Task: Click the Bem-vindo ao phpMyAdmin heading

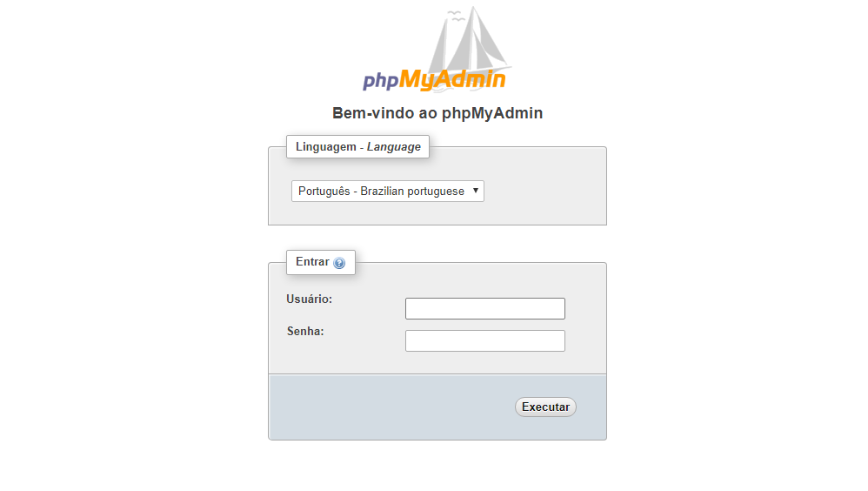Action: pyautogui.click(x=437, y=113)
